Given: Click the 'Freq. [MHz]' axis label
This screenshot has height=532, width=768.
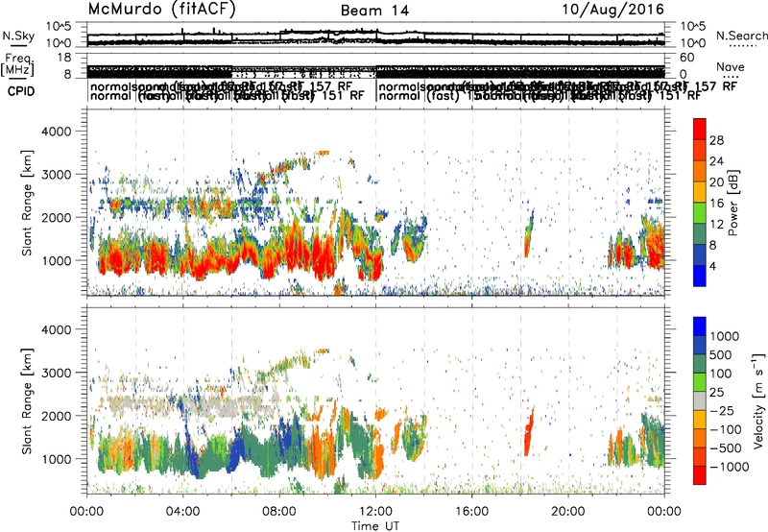Looking at the screenshot, I should [17, 64].
